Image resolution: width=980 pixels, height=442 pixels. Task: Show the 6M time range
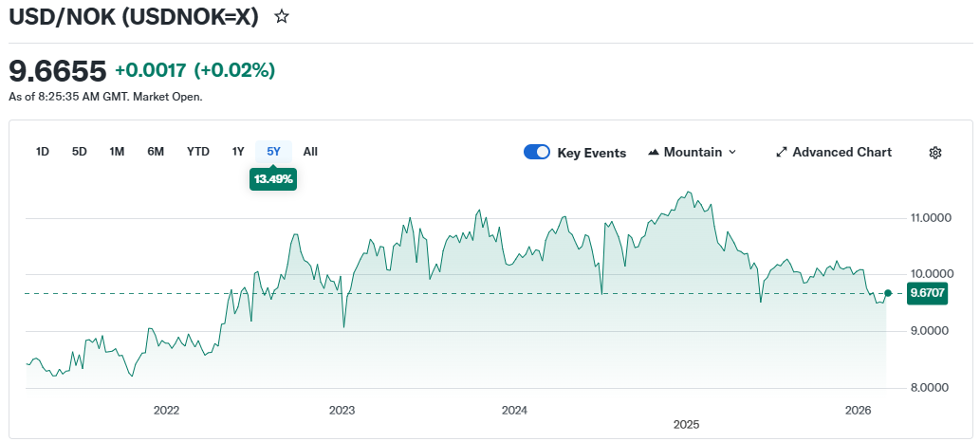[x=156, y=152]
